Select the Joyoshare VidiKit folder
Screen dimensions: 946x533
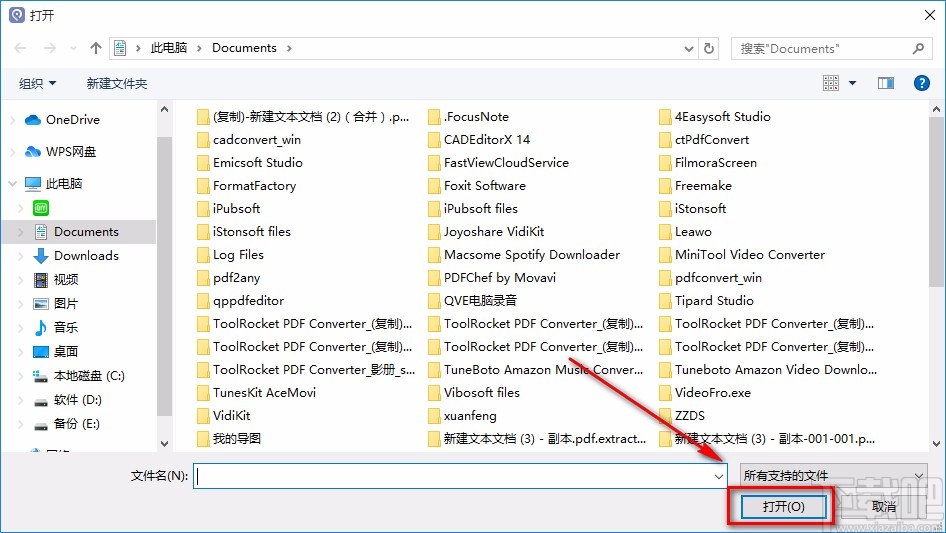point(486,232)
